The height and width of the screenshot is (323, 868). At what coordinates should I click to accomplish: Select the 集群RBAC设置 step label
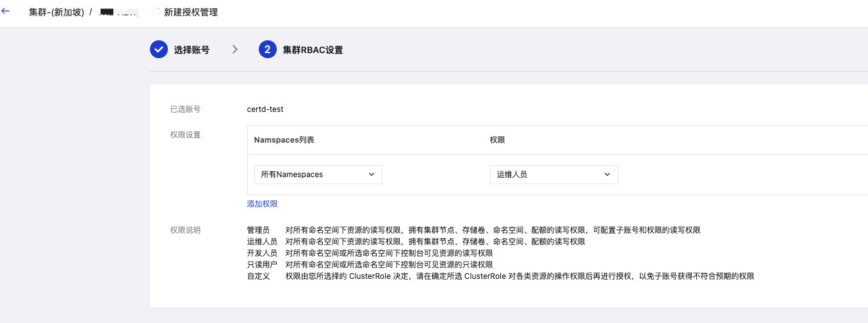point(313,50)
